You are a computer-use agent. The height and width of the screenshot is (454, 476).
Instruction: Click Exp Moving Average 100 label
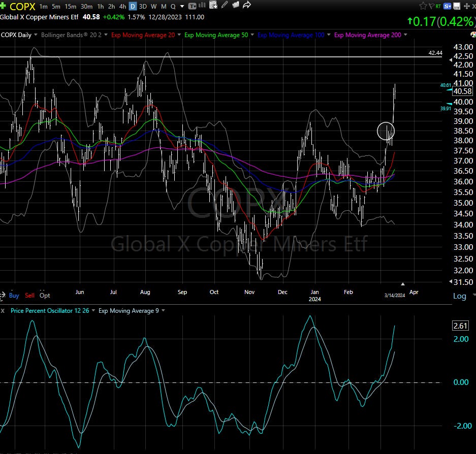pos(291,35)
